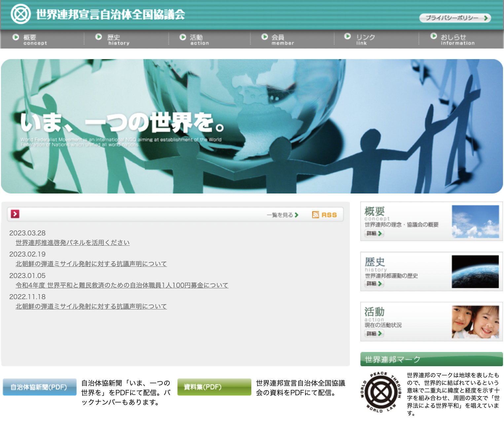Click the red arrow icon in news header

[x=15, y=214]
